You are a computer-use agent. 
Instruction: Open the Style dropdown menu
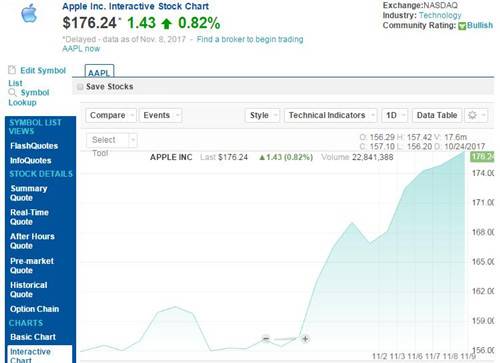coord(263,115)
